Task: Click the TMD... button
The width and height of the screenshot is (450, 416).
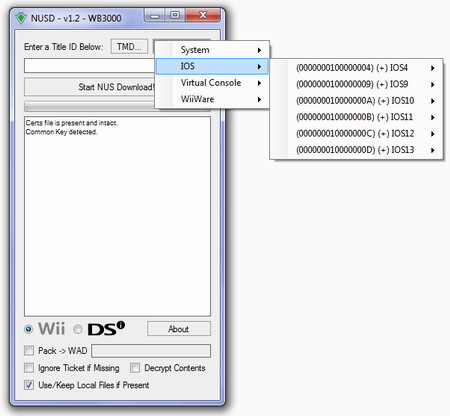Action: click(x=129, y=47)
